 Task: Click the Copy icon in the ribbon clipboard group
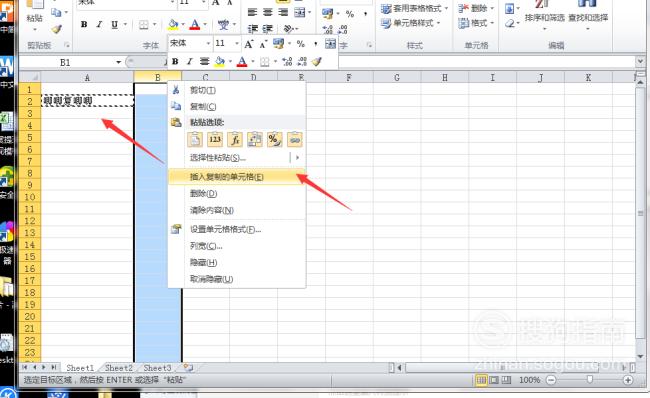(56, 12)
